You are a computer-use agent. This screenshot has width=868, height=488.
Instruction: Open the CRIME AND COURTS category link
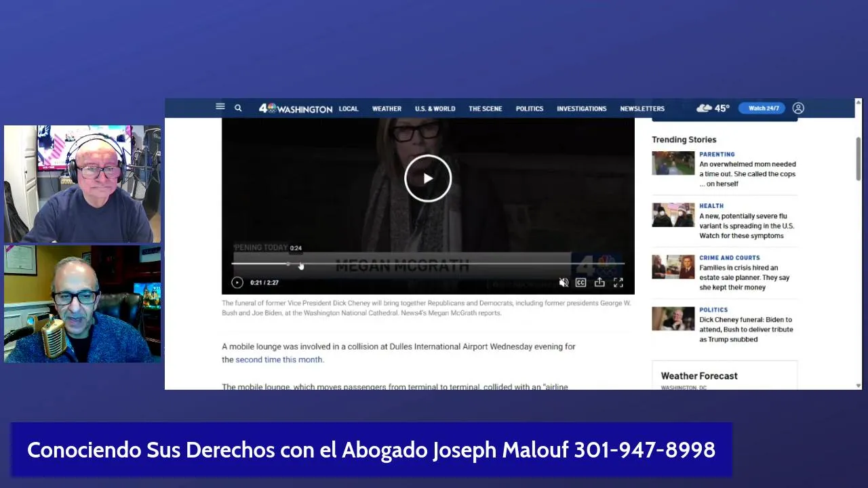point(730,258)
